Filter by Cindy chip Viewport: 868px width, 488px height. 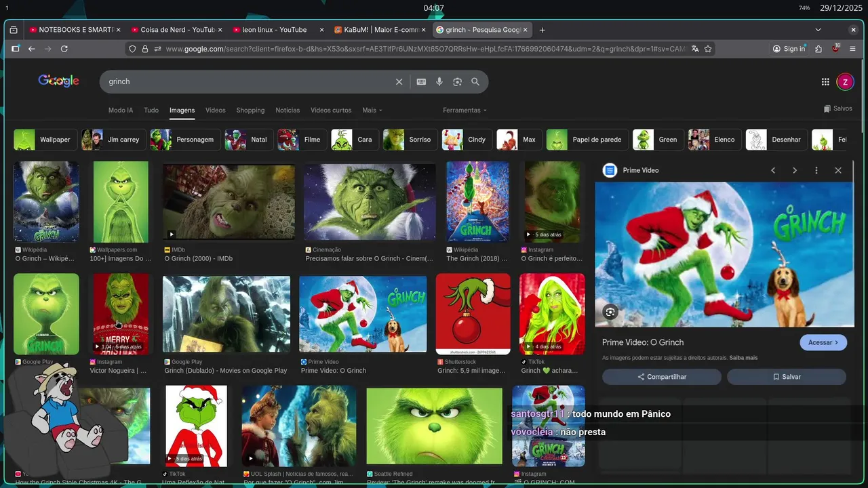tap(467, 140)
